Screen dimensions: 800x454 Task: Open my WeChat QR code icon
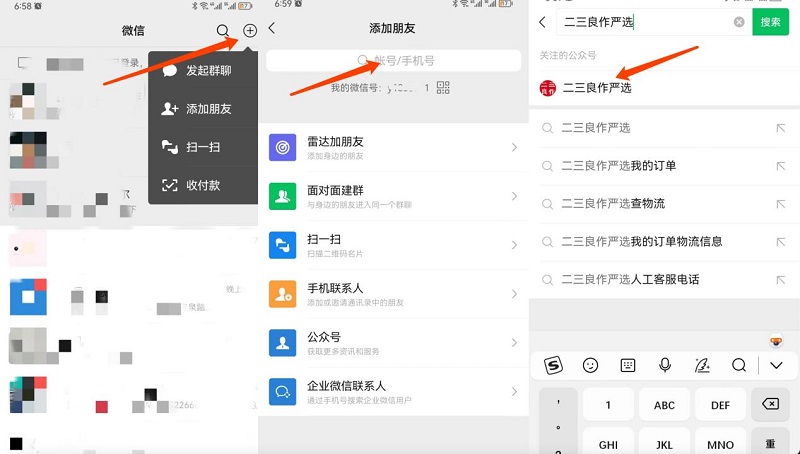pyautogui.click(x=443, y=88)
